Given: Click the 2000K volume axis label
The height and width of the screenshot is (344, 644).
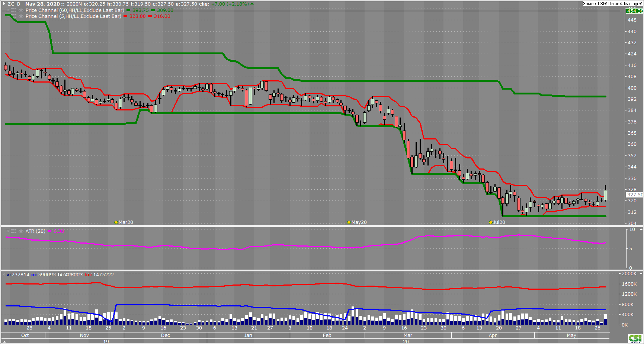Looking at the screenshot, I should coord(629,274).
